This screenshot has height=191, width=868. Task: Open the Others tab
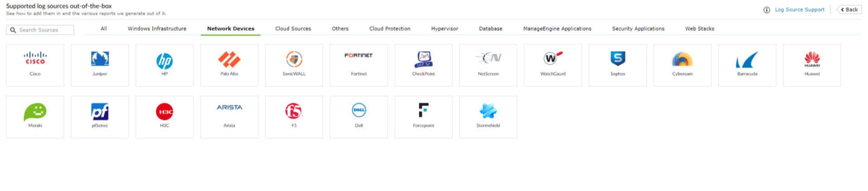point(340,29)
